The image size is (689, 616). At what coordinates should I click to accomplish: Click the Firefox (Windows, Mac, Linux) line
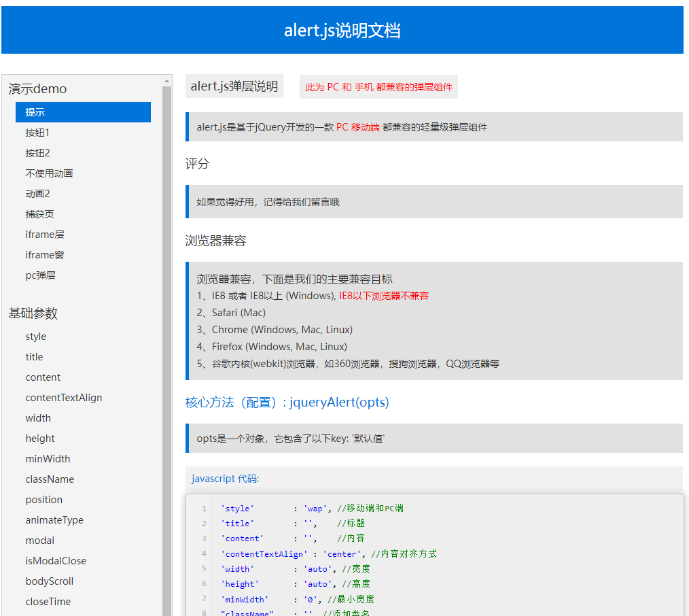(272, 347)
